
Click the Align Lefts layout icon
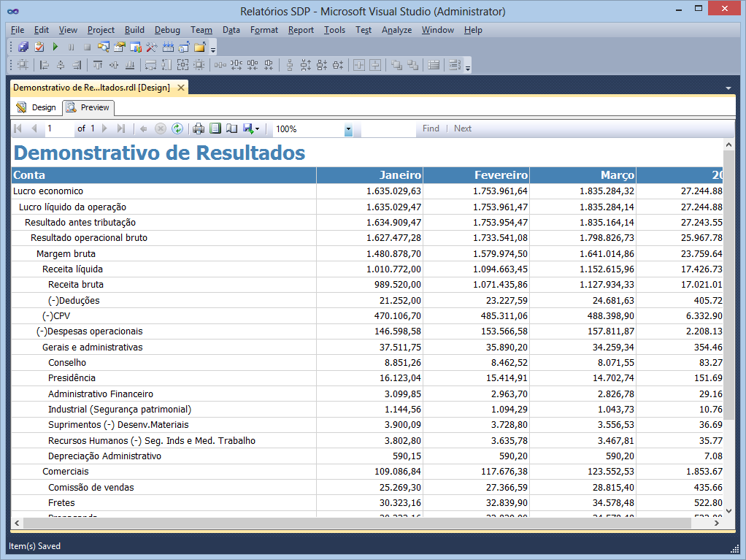point(45,65)
